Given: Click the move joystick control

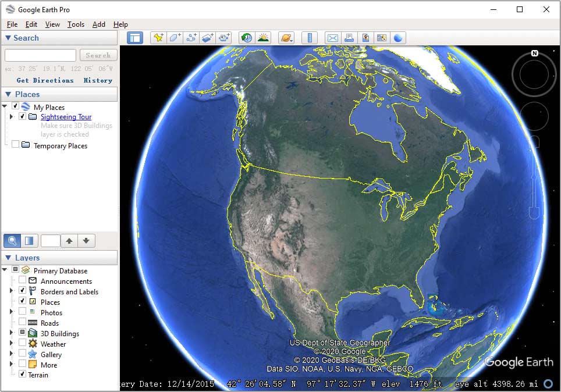Looking at the screenshot, I should pyautogui.click(x=534, y=116).
